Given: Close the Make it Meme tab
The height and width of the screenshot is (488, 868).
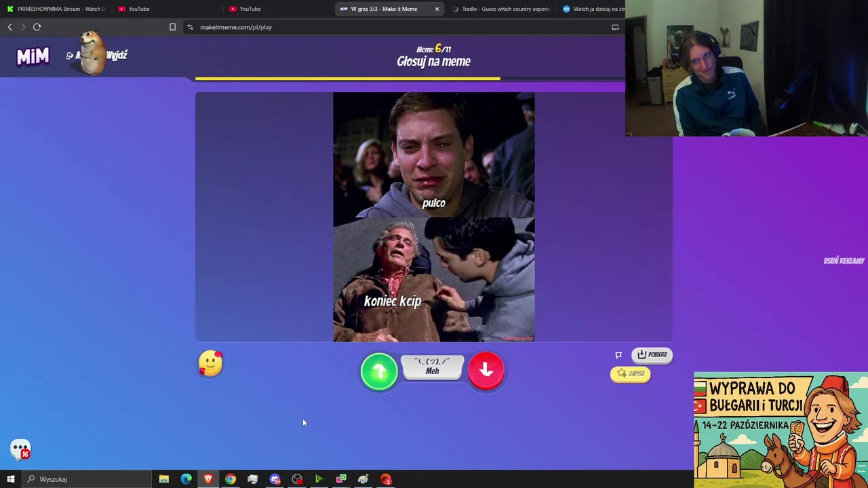Looking at the screenshot, I should [x=437, y=9].
